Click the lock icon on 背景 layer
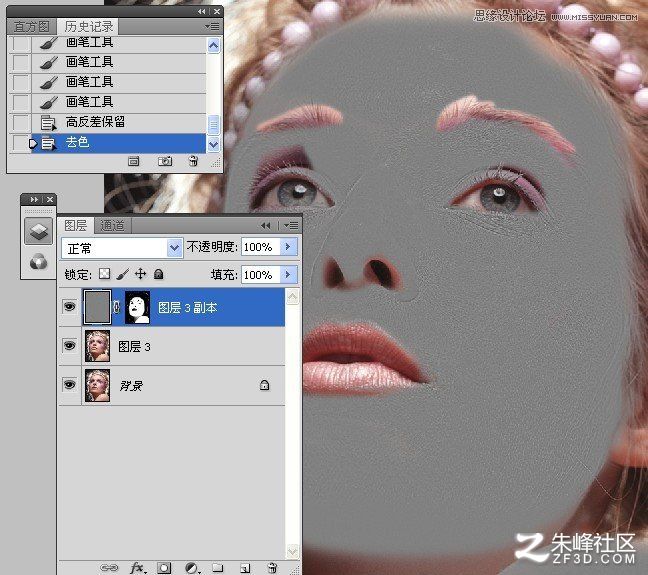 264,385
